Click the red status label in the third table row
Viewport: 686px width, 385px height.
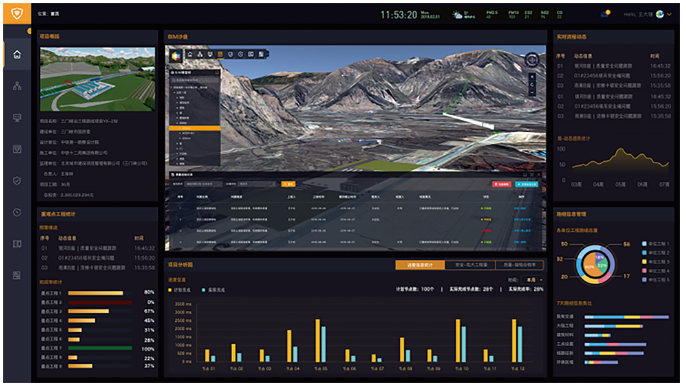486,231
